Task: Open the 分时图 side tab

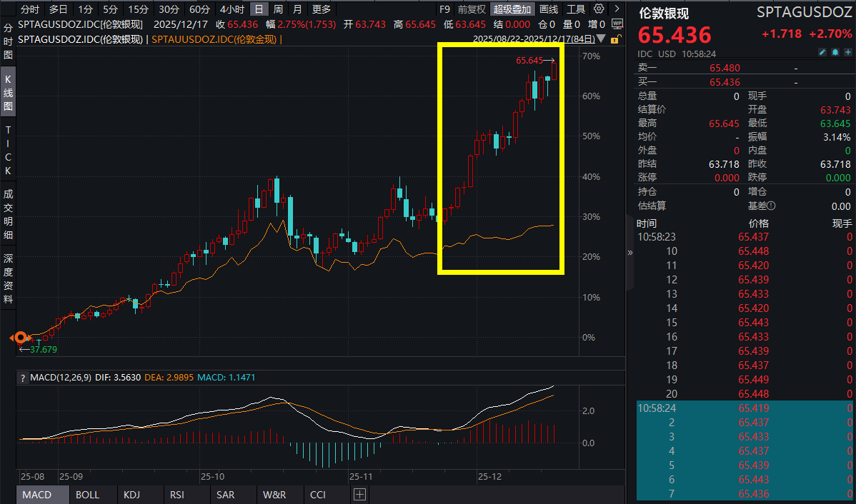Action: [8, 41]
